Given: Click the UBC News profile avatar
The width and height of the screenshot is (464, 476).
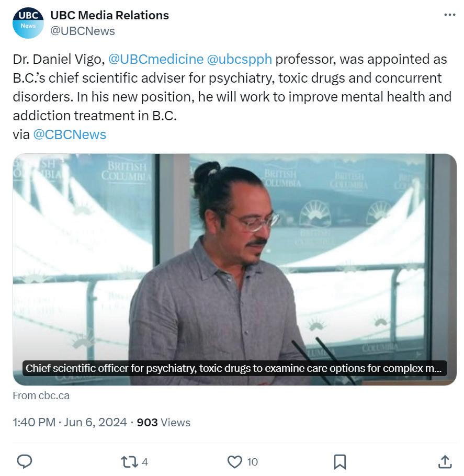Looking at the screenshot, I should click(28, 23).
